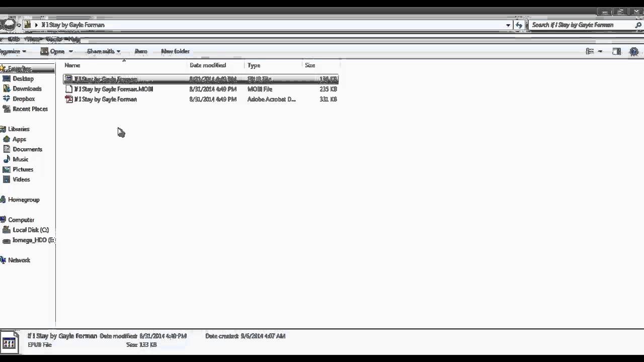
Task: Click the breadcrumb arrow before the folder name
Action: tap(36, 25)
